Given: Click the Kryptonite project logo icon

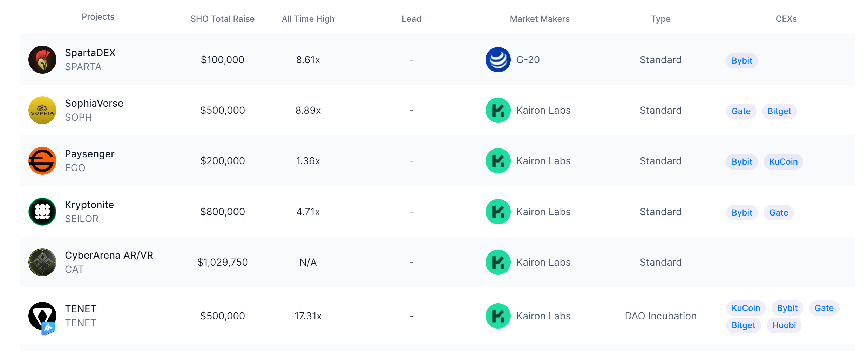Looking at the screenshot, I should click(42, 212).
